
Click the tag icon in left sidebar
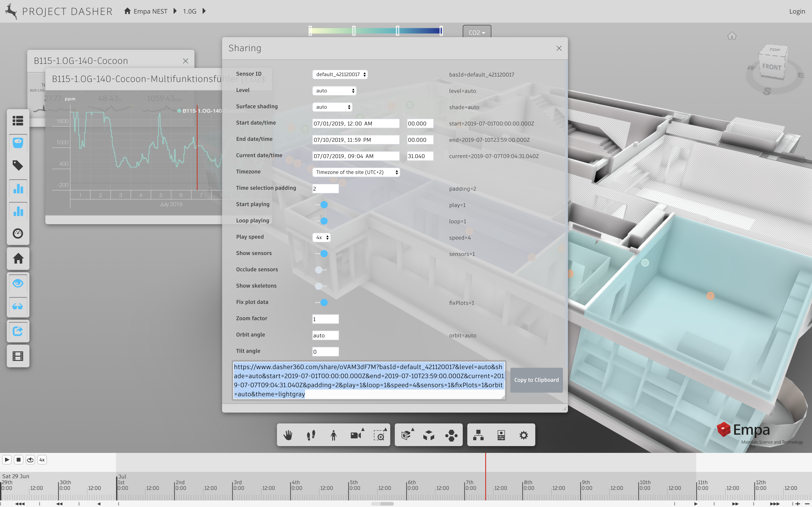18,165
